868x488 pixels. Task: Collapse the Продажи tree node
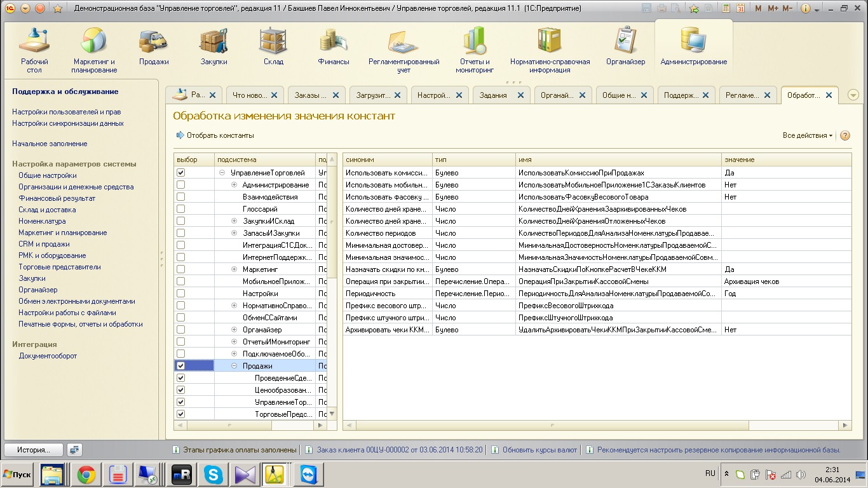click(234, 366)
